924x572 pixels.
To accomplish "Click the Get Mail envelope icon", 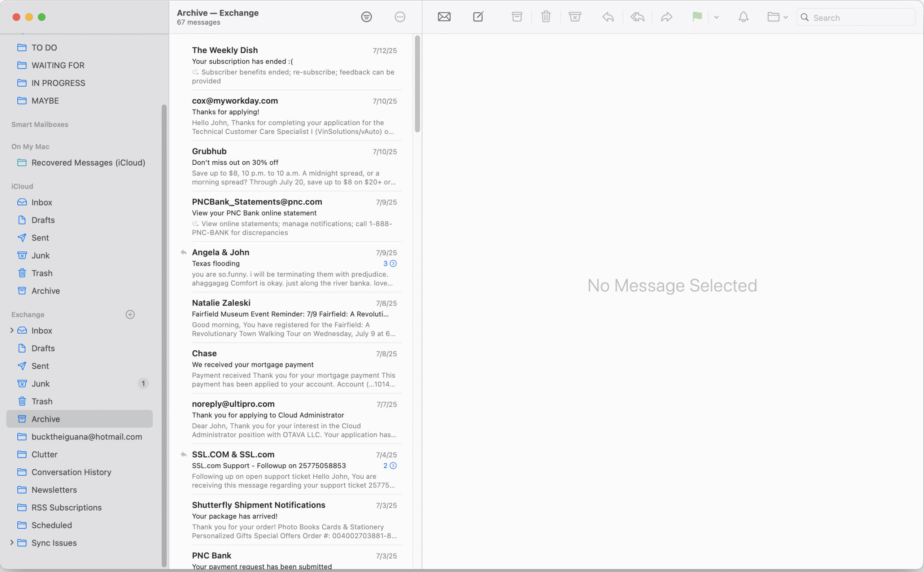I will [x=444, y=17].
